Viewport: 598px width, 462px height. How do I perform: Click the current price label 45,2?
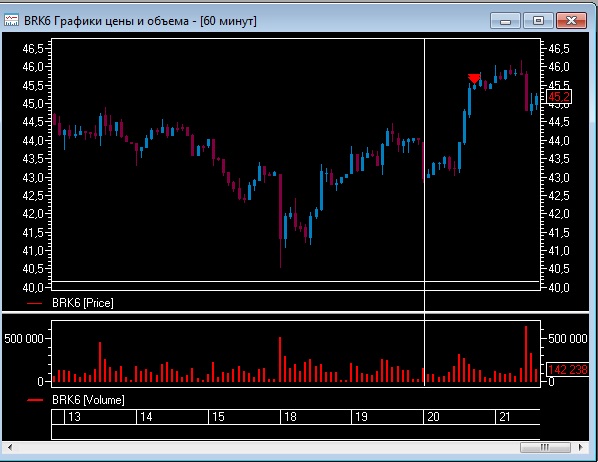click(x=559, y=97)
